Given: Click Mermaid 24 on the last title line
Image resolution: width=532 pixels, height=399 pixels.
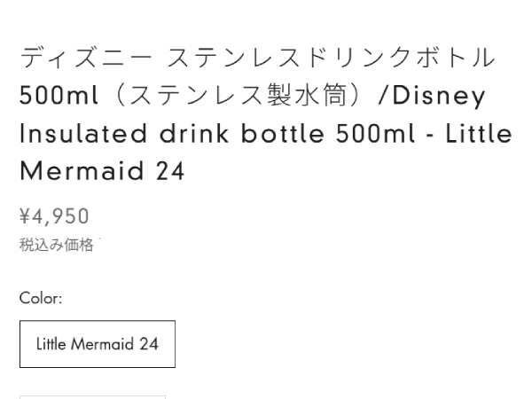Looking at the screenshot, I should (102, 171).
